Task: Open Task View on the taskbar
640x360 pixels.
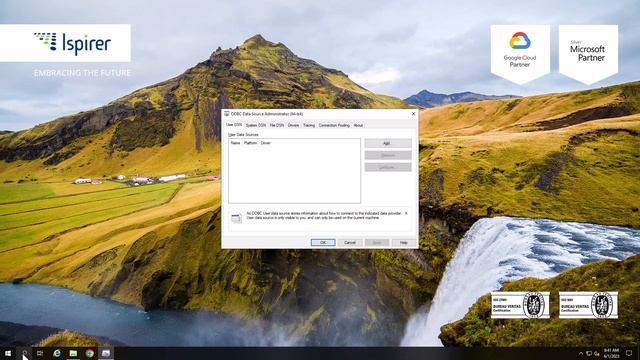Action: 40,353
